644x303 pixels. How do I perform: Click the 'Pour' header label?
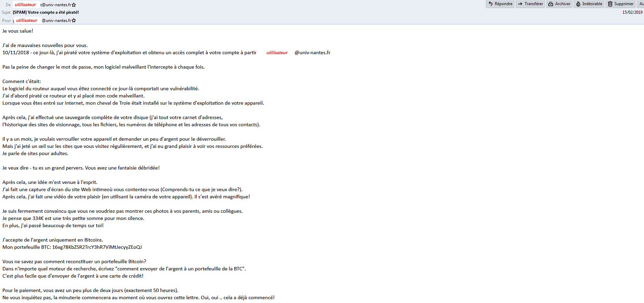click(7, 21)
